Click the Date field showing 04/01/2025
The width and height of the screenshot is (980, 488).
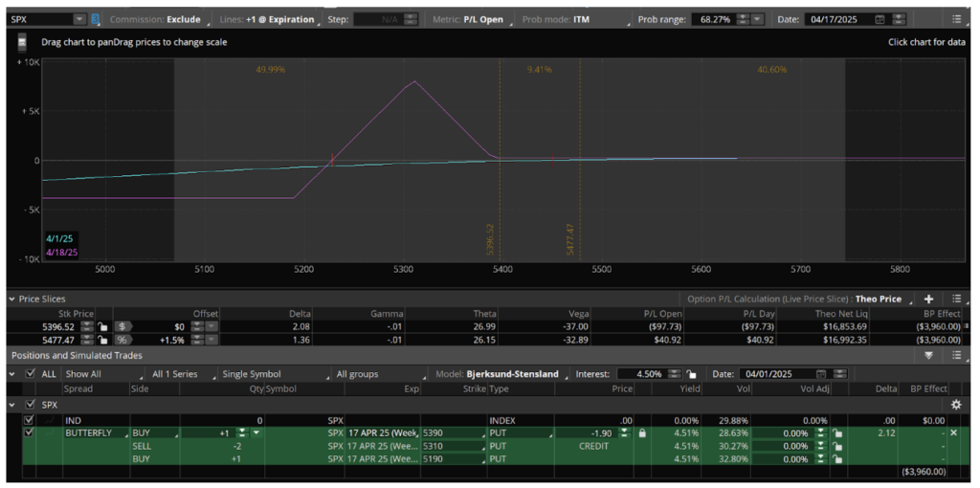pos(777,374)
